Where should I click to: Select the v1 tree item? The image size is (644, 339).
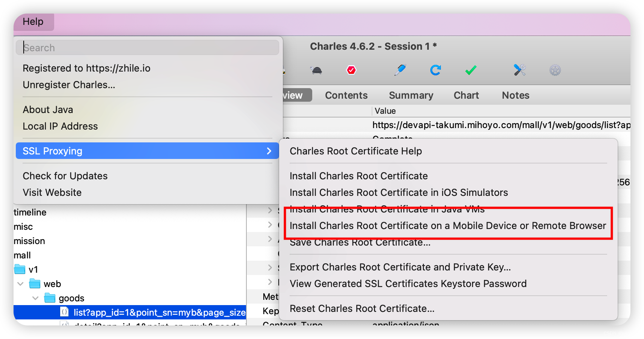[x=33, y=270]
